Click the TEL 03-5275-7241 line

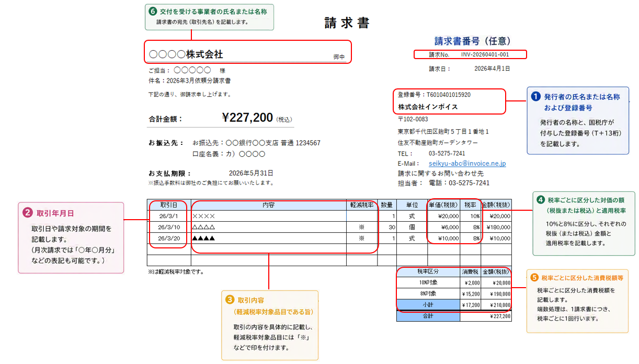pyautogui.click(x=431, y=153)
